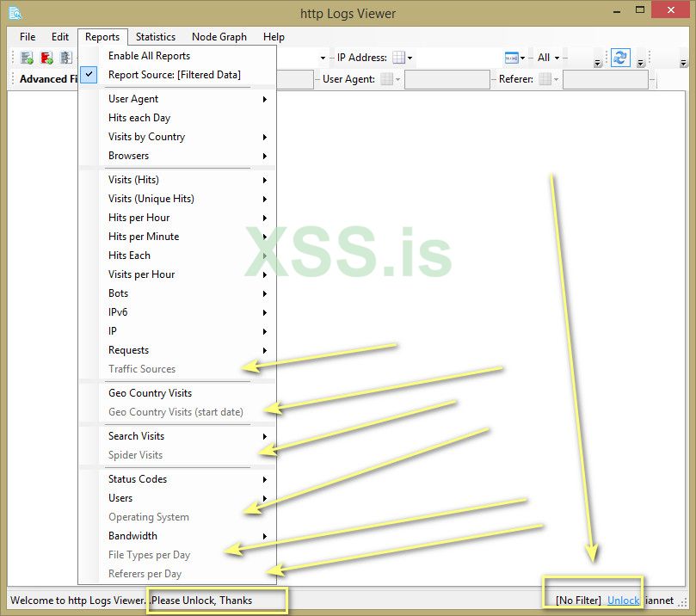Select Geo Country Visits entry
Viewport: 696px width, 616px height.
tap(177, 393)
